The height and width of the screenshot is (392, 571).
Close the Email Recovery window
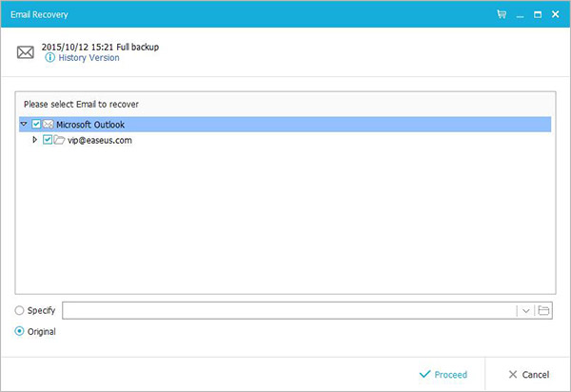556,14
